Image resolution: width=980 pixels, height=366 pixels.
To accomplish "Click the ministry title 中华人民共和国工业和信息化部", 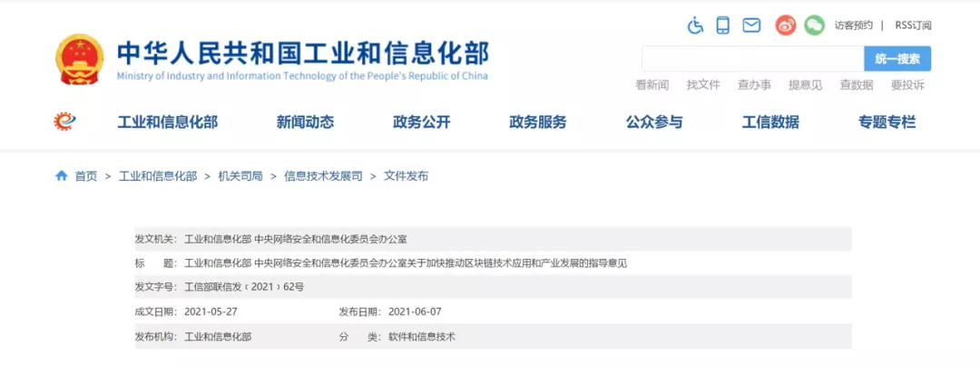I will tap(303, 54).
